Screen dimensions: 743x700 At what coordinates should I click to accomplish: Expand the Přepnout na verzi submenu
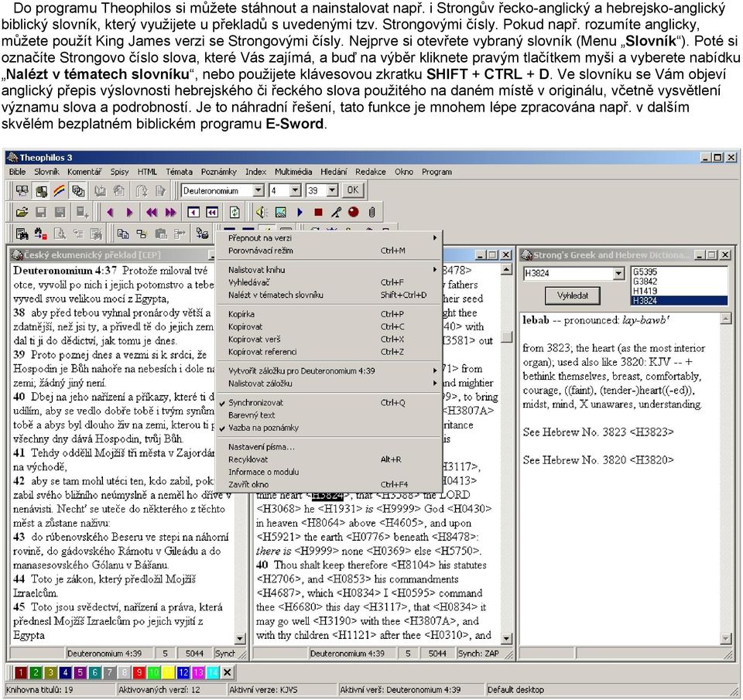coord(328,237)
